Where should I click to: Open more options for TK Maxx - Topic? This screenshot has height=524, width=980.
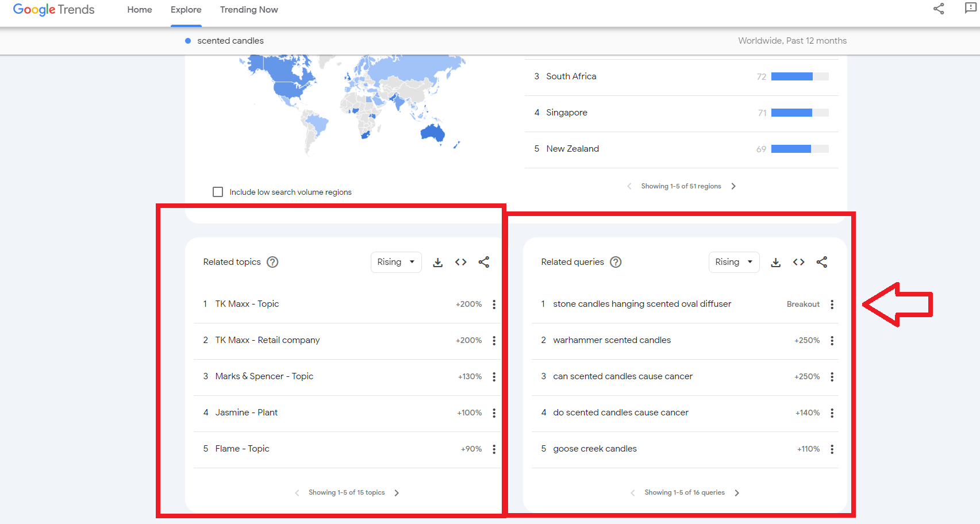click(494, 305)
